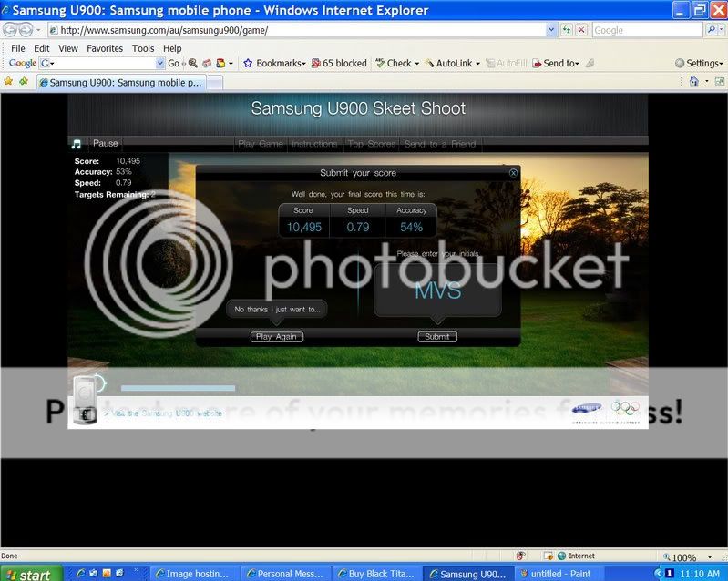Expand the address bar URL history dropdown
The image size is (728, 581).
click(550, 30)
